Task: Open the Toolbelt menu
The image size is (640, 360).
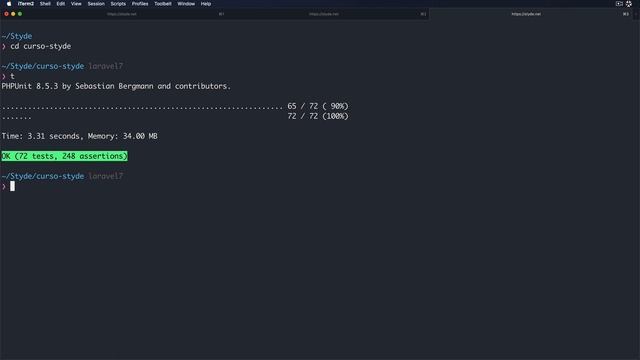Action: tap(163, 4)
